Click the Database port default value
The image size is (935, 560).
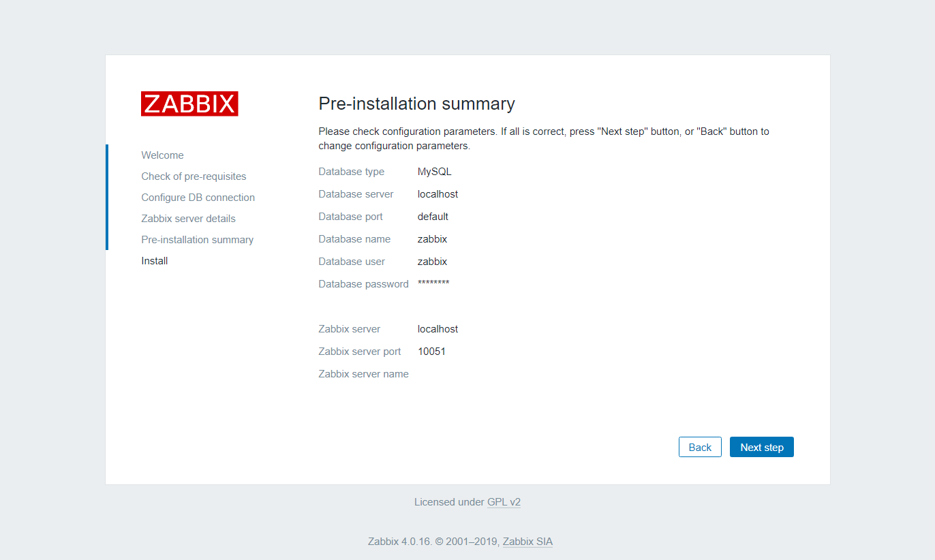433,217
